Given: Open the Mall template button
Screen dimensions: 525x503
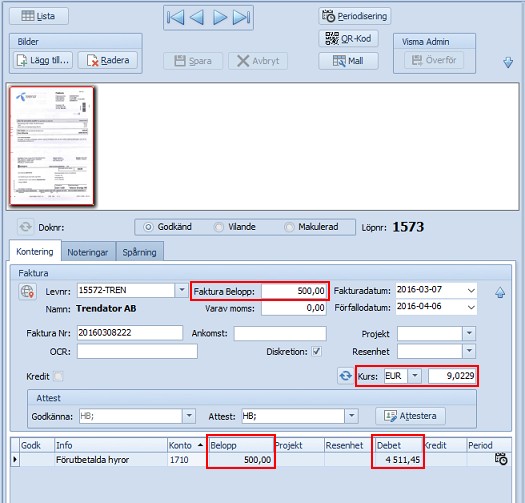Looking at the screenshot, I should coord(348,61).
